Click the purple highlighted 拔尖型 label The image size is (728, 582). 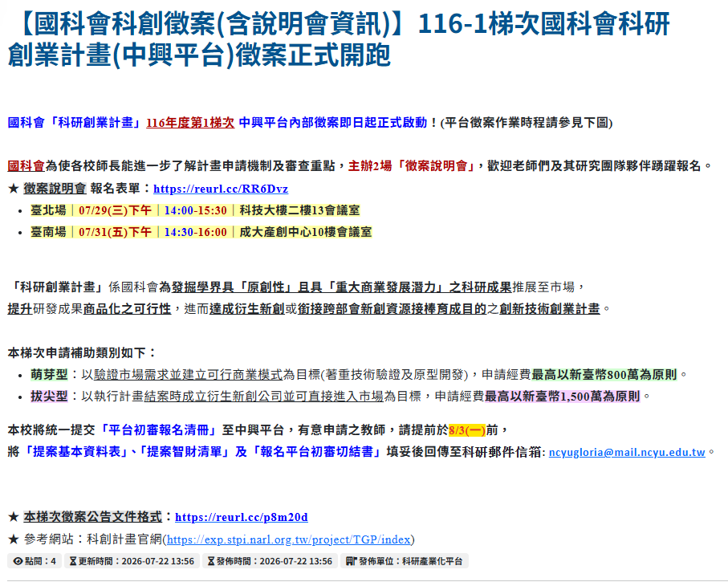point(49,397)
